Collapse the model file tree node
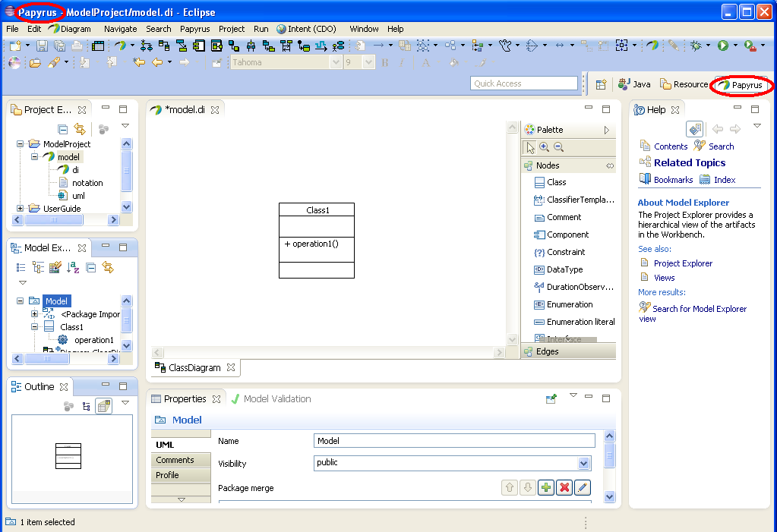The width and height of the screenshot is (777, 532). pyautogui.click(x=35, y=156)
